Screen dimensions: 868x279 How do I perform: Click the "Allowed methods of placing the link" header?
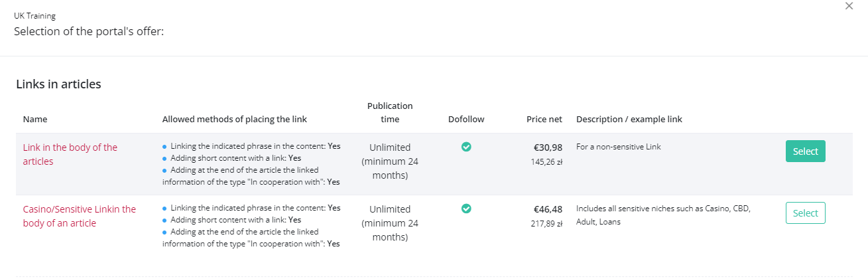click(x=235, y=120)
